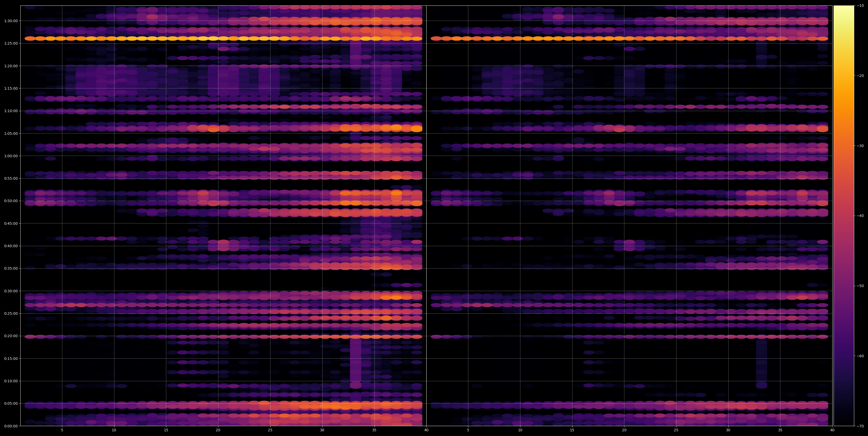Click the −40 colorbar tick label
The width and height of the screenshot is (868, 436).
[x=860, y=216]
